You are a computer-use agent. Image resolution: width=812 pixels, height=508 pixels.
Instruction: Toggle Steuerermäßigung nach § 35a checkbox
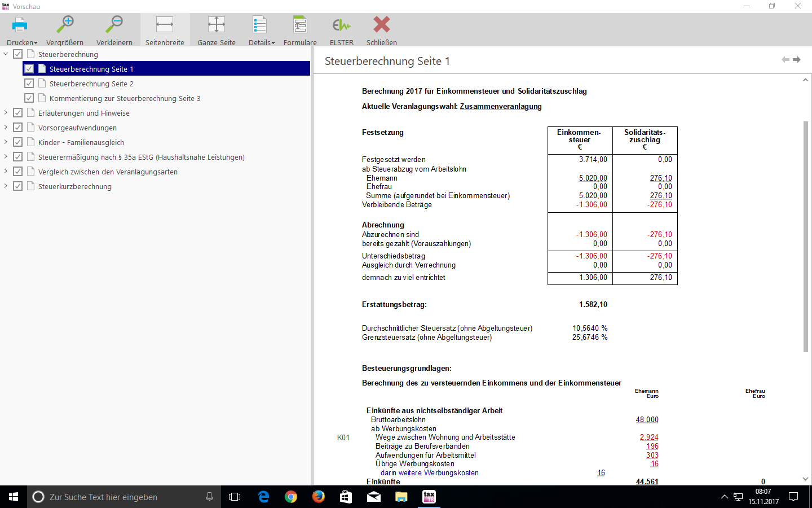pos(18,157)
